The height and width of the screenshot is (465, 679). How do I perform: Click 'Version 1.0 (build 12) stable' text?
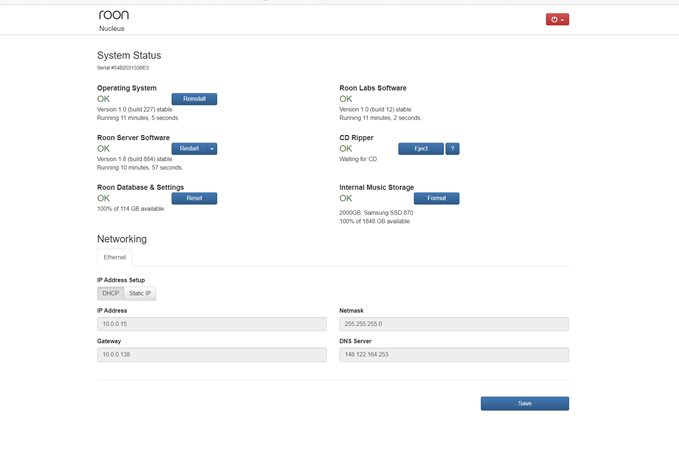pos(375,110)
